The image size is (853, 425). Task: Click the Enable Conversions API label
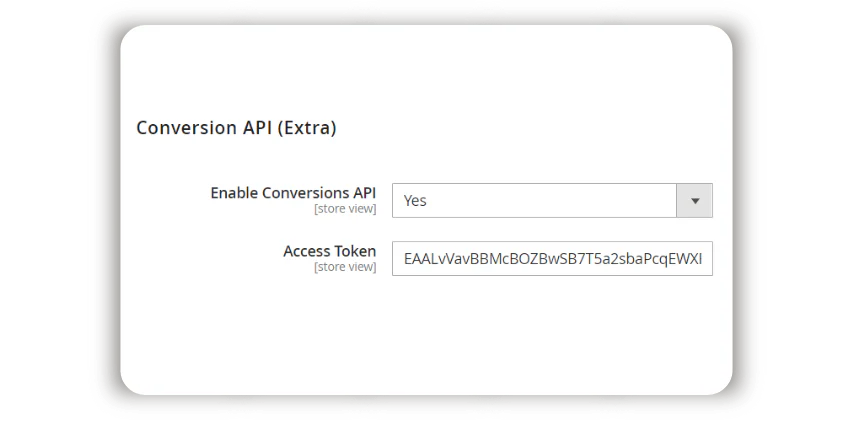293,193
